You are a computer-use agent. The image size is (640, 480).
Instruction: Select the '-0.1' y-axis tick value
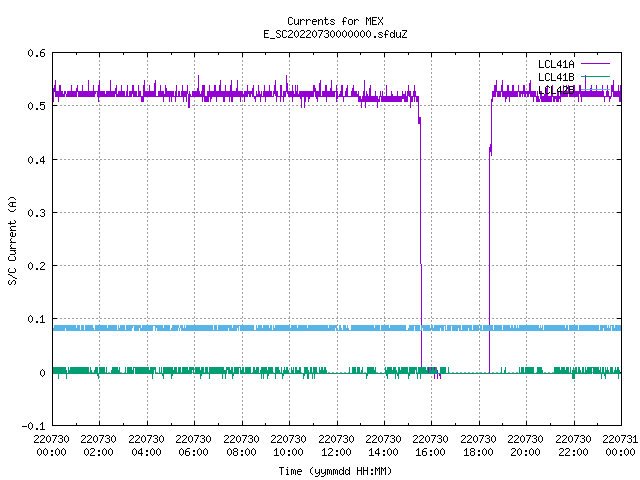pos(33,426)
